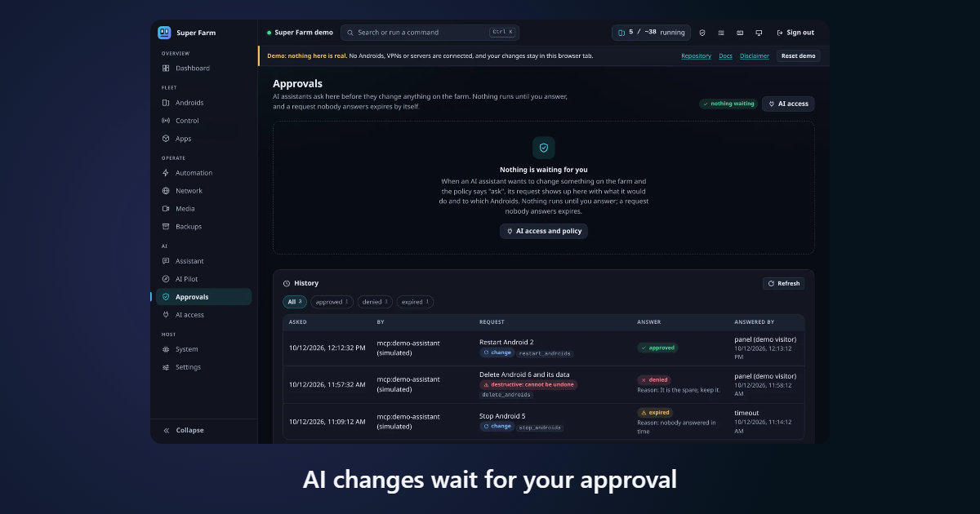This screenshot has width=980, height=514.
Task: Open AI Pilot in sidebar
Action: pos(204,279)
